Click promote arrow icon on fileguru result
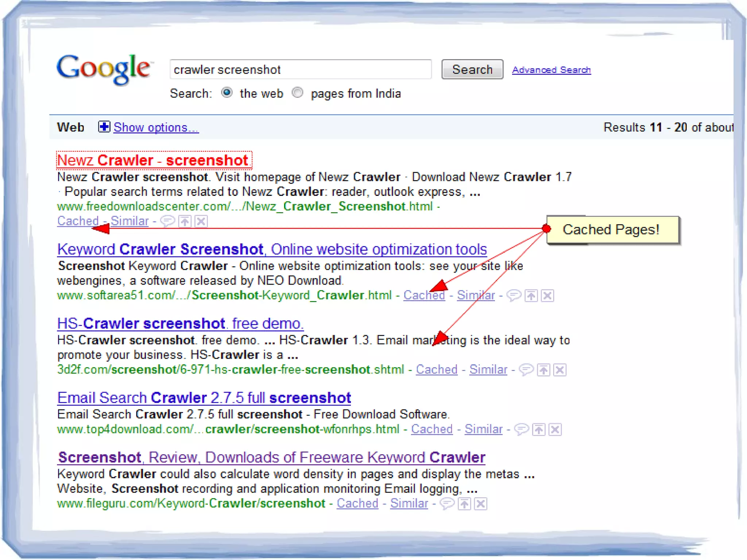Viewport: 747px width, 560px height. tap(464, 504)
